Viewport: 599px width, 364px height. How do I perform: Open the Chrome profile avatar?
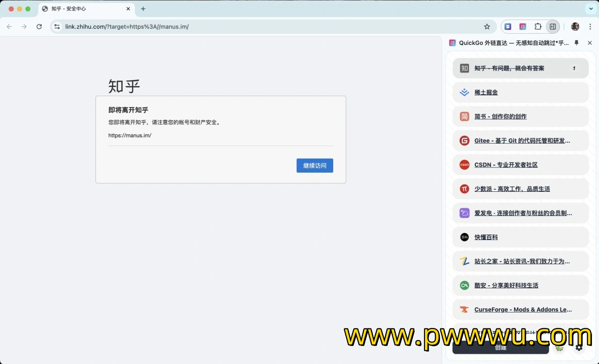pyautogui.click(x=575, y=27)
